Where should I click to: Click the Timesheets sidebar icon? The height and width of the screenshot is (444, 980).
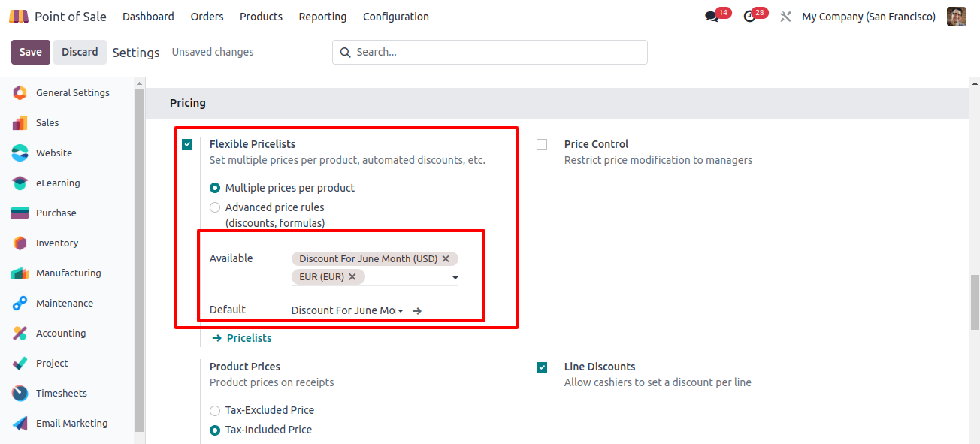[x=20, y=394]
